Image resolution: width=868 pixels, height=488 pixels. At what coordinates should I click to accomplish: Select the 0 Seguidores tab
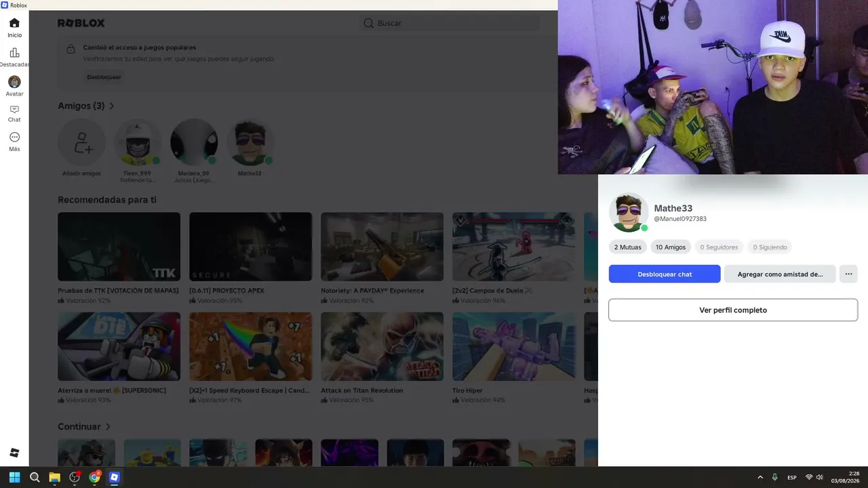(719, 247)
